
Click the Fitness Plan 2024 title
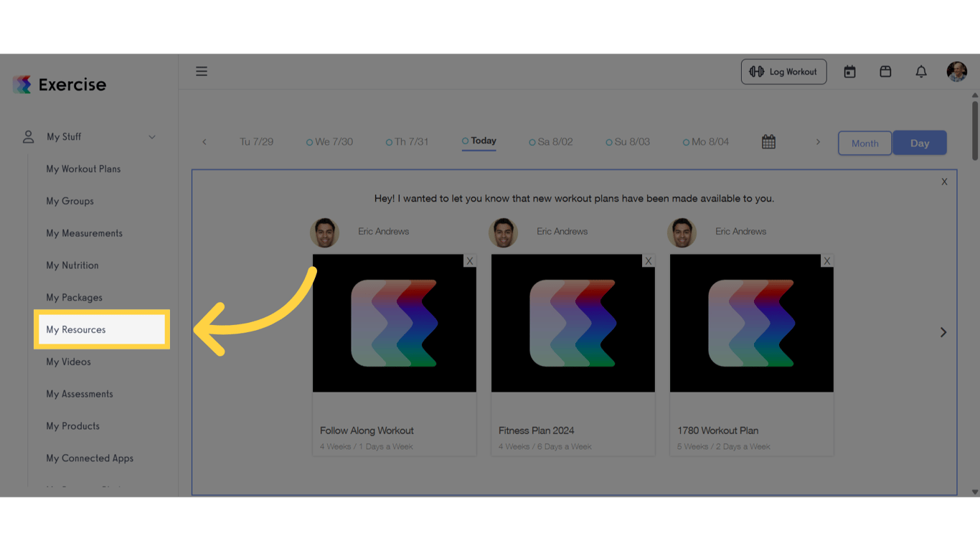pyautogui.click(x=537, y=430)
